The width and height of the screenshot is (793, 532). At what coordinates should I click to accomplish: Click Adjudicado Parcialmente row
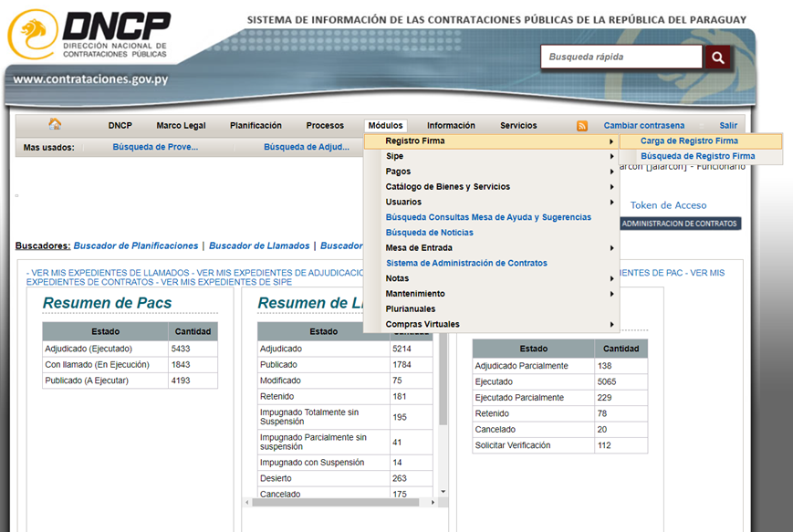click(560, 366)
